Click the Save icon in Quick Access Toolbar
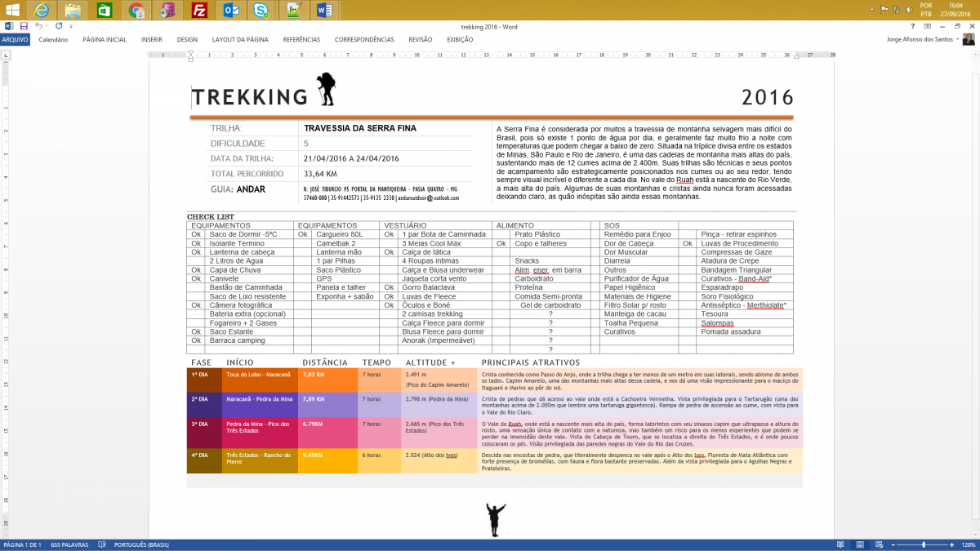 coord(24,26)
